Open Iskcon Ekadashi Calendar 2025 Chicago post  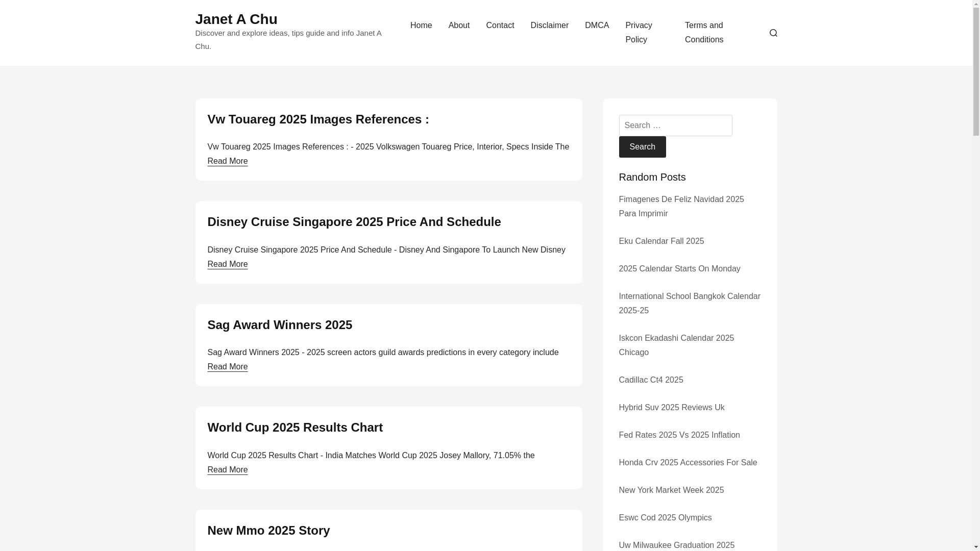(x=676, y=345)
